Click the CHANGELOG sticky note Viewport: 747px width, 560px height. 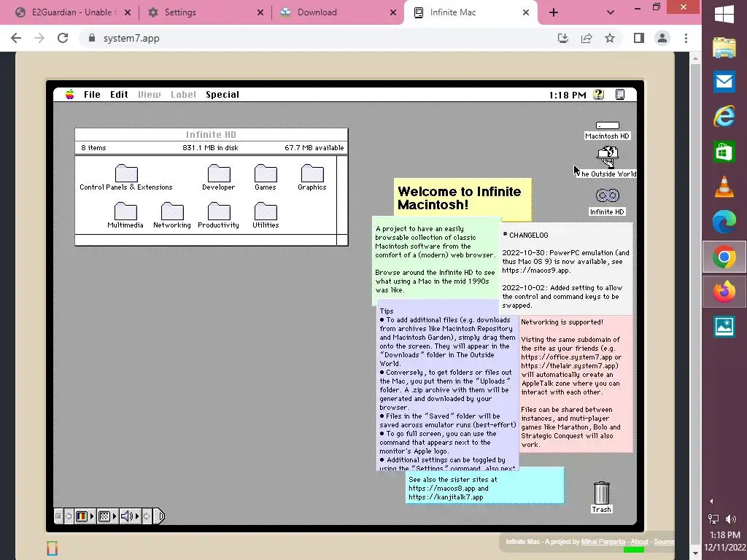(566, 269)
